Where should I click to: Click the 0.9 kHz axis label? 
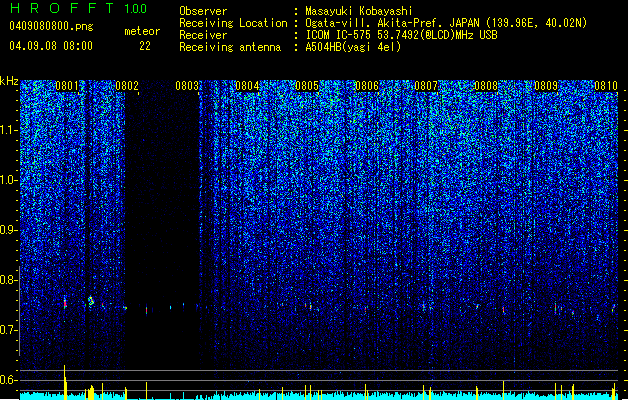(9, 230)
